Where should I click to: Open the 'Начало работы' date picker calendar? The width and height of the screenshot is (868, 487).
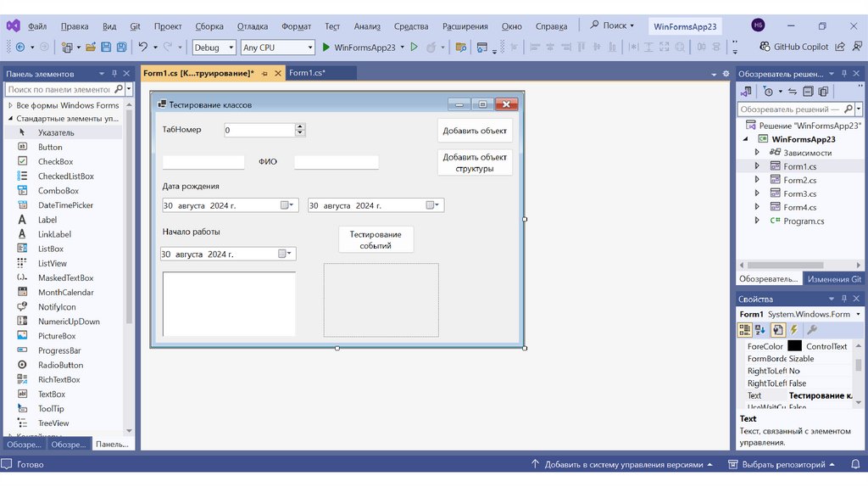click(x=285, y=254)
